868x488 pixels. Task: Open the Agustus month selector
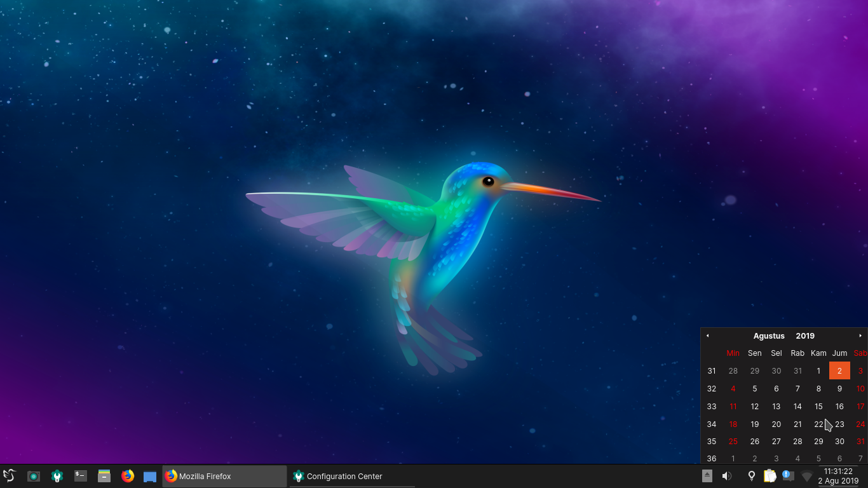769,335
